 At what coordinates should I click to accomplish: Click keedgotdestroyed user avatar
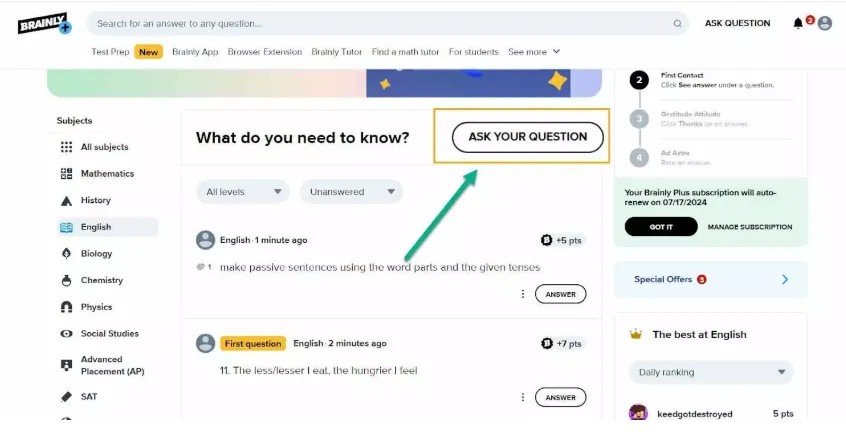(x=638, y=413)
